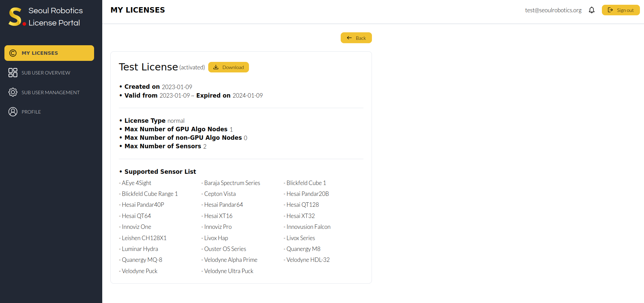Click Cepton Vista sensor entry
The height and width of the screenshot is (303, 644).
coord(218,194)
